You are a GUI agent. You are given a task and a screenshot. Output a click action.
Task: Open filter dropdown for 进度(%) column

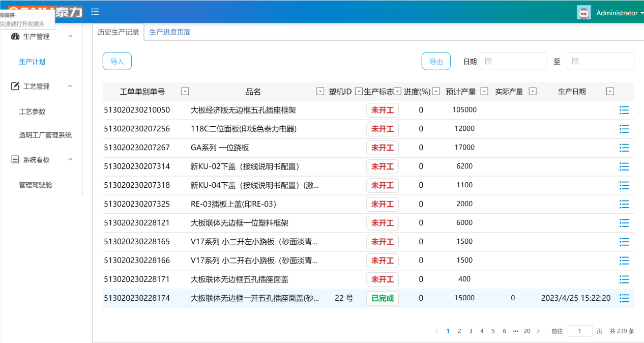pos(435,92)
